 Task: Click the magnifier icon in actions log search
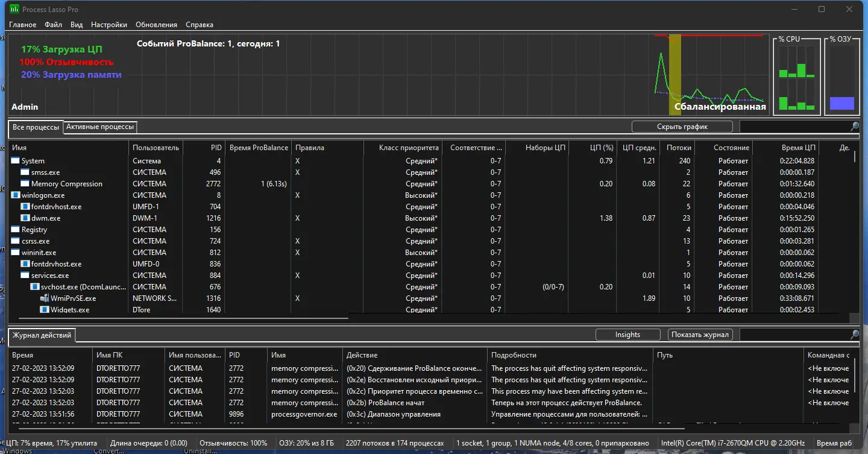pos(855,335)
